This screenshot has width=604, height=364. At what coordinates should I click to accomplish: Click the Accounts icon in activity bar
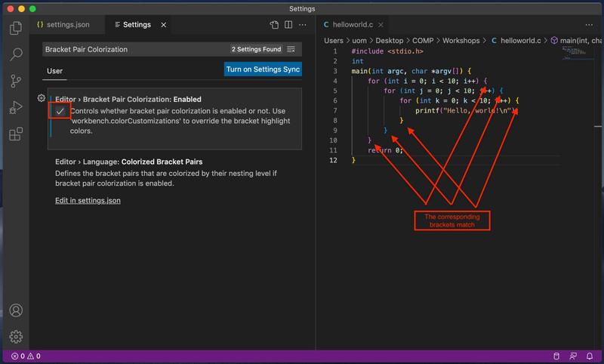(16, 310)
